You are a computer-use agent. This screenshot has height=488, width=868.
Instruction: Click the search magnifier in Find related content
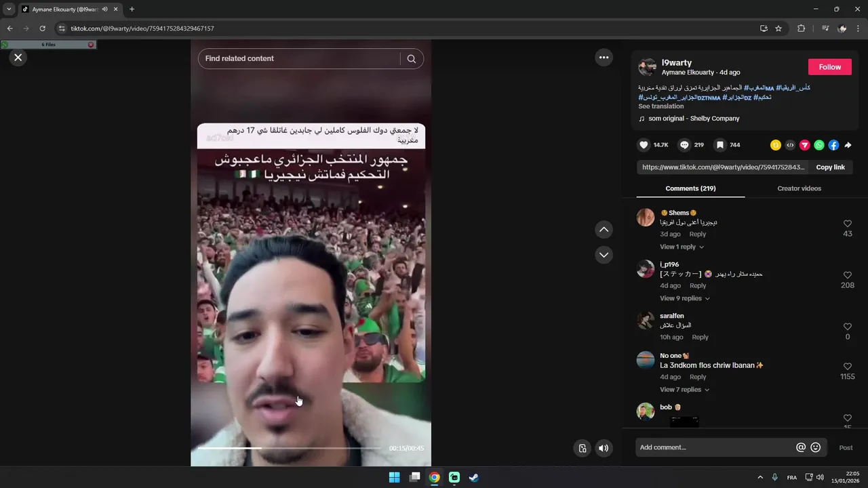click(412, 59)
